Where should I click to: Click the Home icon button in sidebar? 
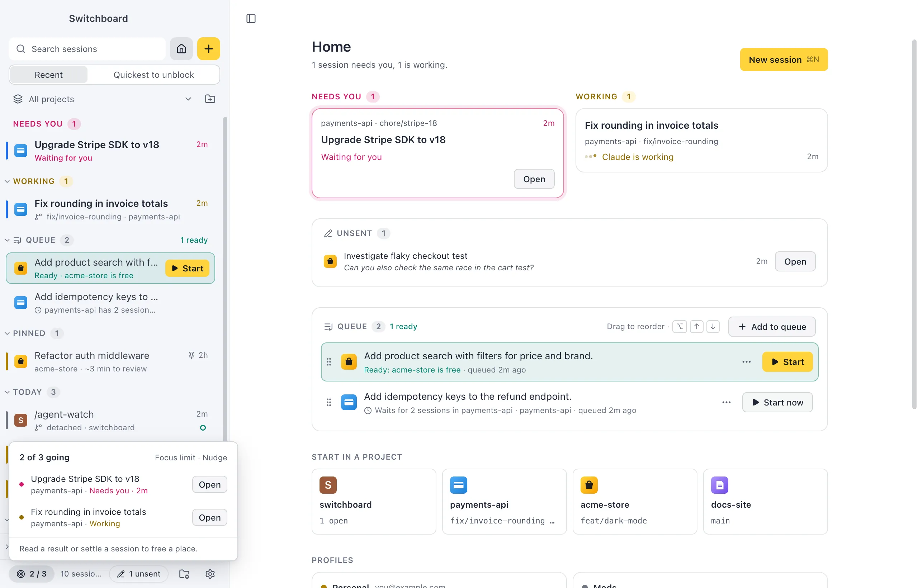click(181, 49)
